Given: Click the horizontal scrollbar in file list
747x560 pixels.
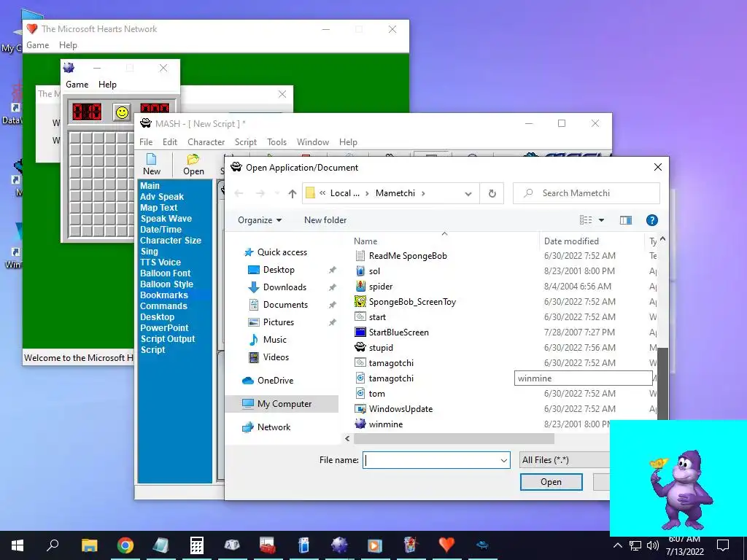Looking at the screenshot, I should 454,438.
